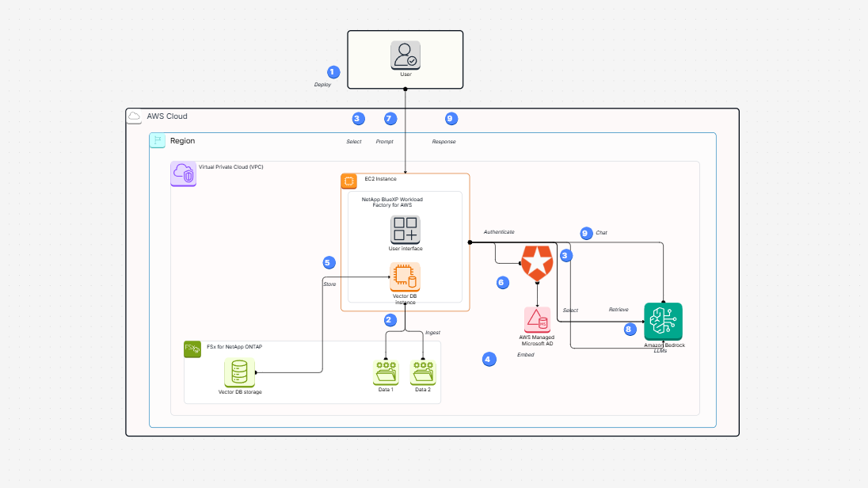The width and height of the screenshot is (868, 488).
Task: Select the "Embed" label
Action: click(x=526, y=354)
